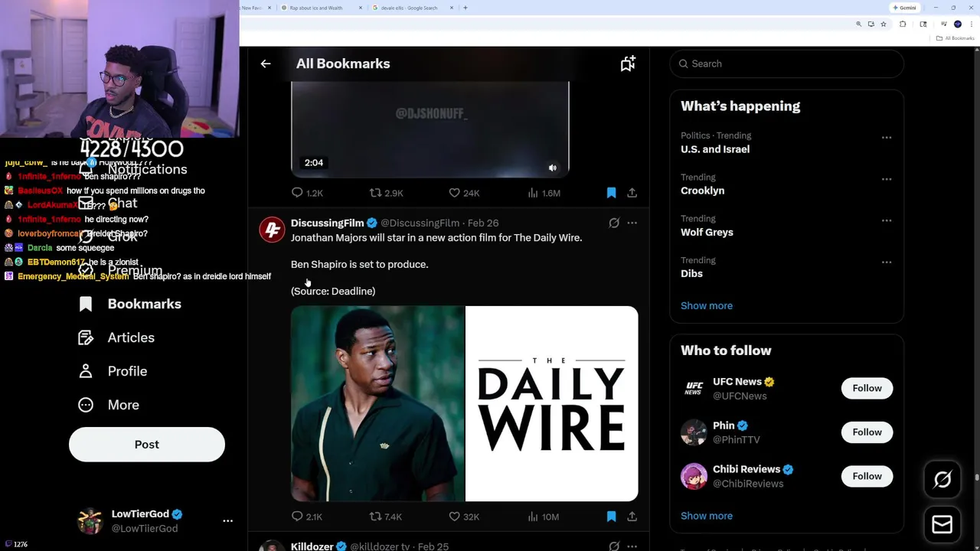
Task: Open the U.S. and Israel trending topic
Action: click(715, 149)
